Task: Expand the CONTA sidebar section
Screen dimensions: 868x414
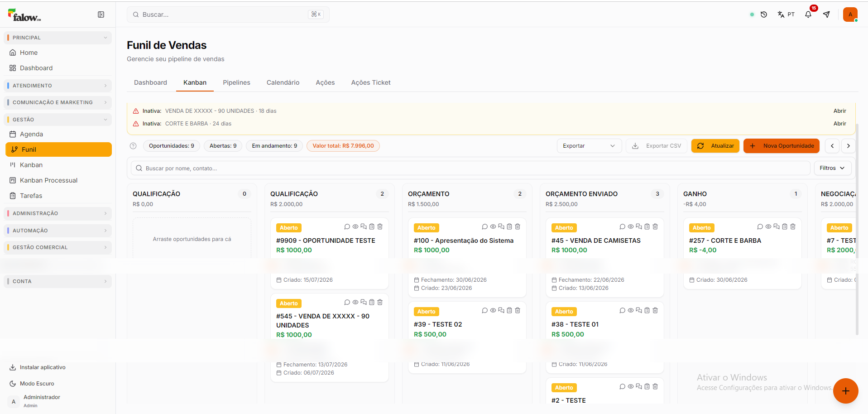Action: [x=58, y=281]
